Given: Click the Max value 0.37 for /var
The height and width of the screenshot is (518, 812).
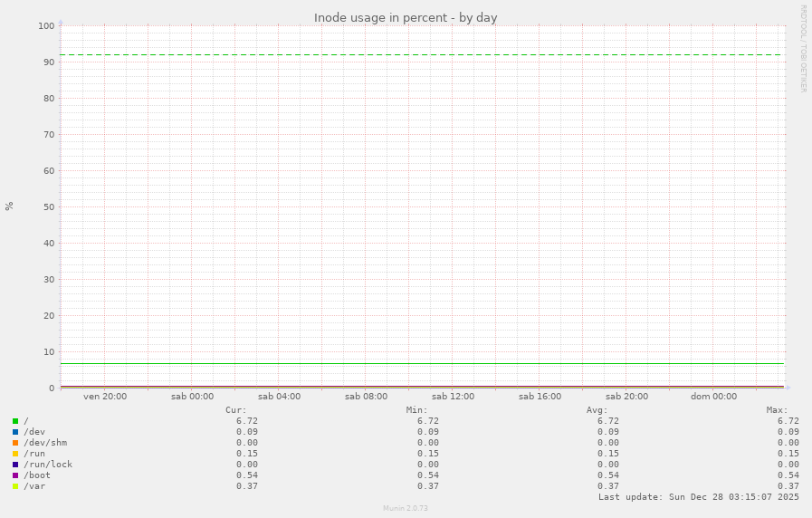Looking at the screenshot, I should (x=788, y=486).
